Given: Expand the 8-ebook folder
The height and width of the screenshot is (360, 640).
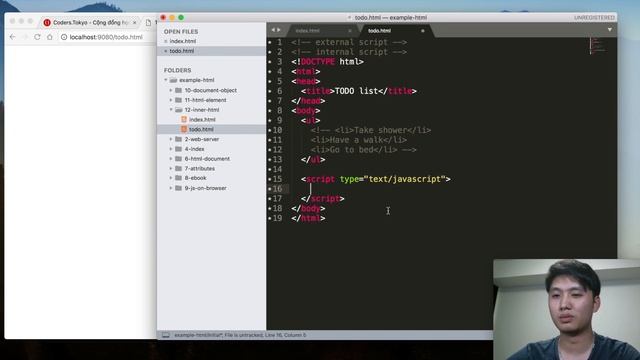Looking at the screenshot, I should point(171,178).
